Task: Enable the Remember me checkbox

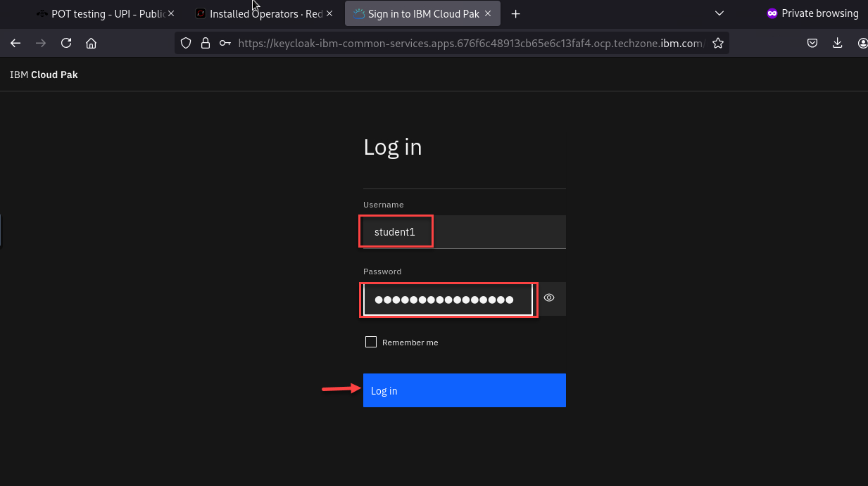Action: point(371,342)
